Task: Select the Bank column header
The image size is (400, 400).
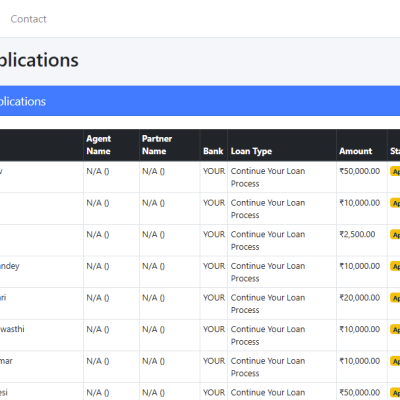Action: tap(213, 151)
